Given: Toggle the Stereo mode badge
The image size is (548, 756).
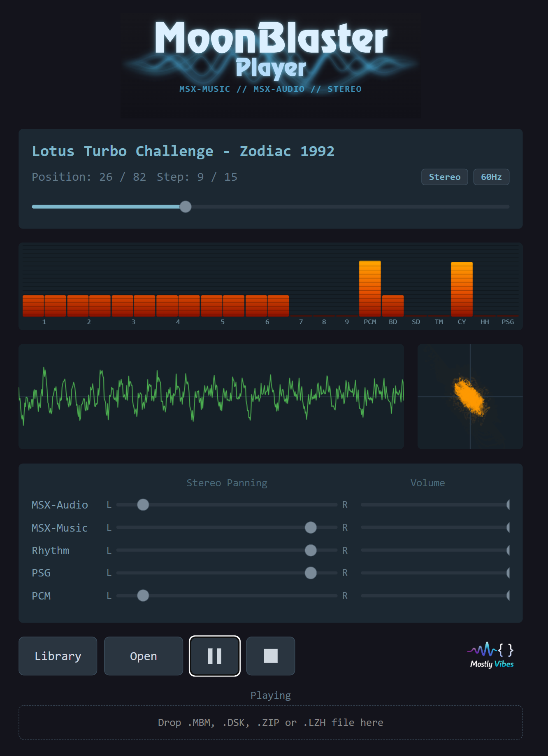Looking at the screenshot, I should click(445, 177).
